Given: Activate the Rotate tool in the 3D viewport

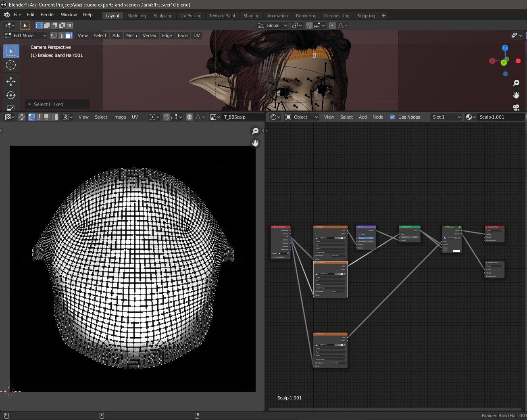Looking at the screenshot, I should click(11, 96).
